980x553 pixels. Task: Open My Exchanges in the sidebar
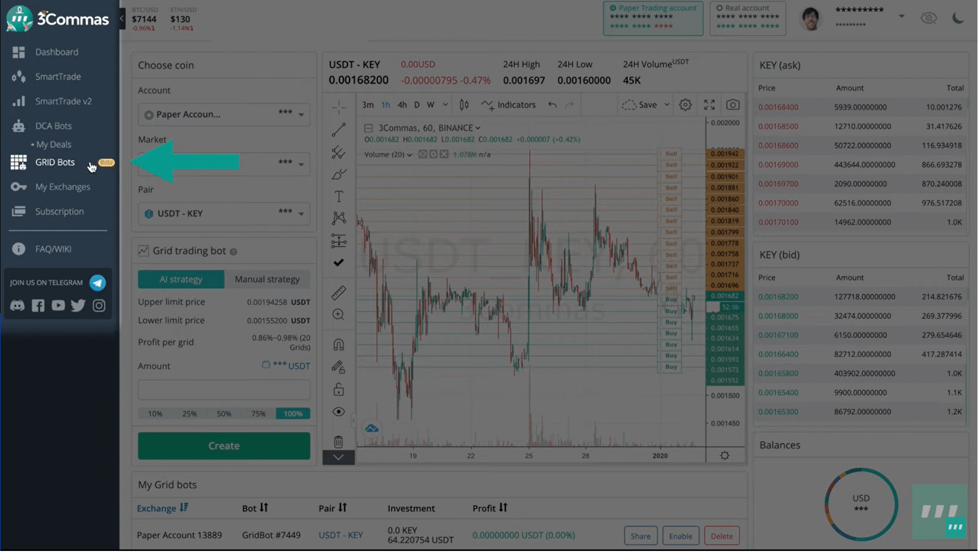point(62,187)
